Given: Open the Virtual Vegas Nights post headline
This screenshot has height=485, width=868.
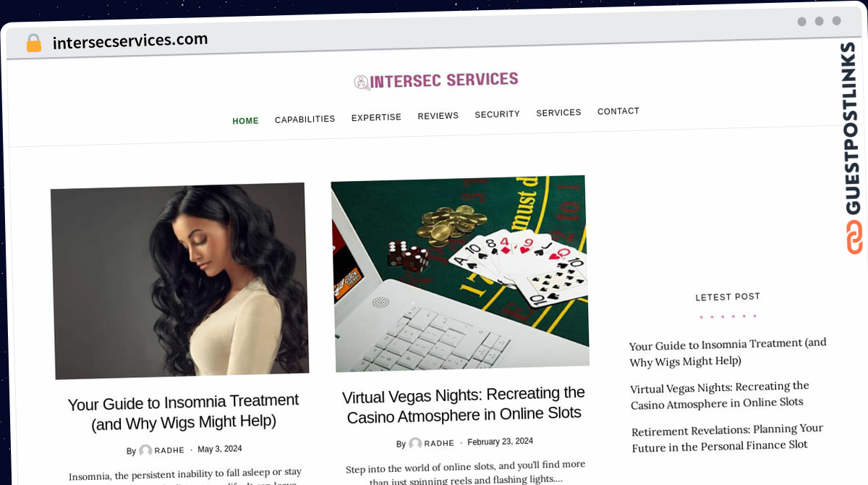Looking at the screenshot, I should tap(464, 405).
